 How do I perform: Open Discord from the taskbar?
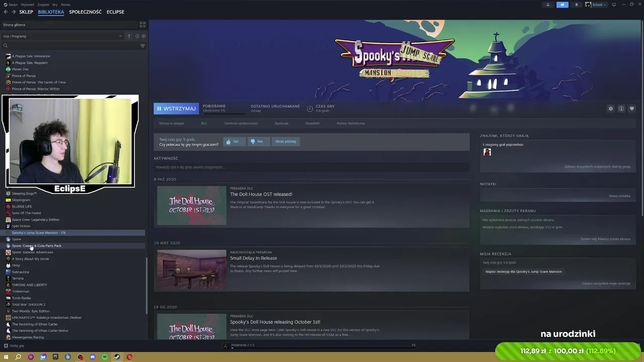tap(93, 357)
